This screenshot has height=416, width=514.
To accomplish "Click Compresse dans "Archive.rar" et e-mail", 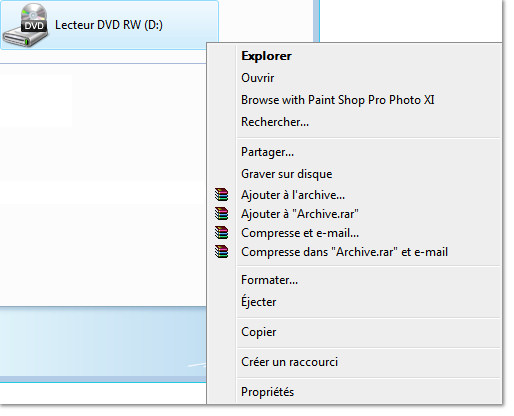I will (344, 252).
